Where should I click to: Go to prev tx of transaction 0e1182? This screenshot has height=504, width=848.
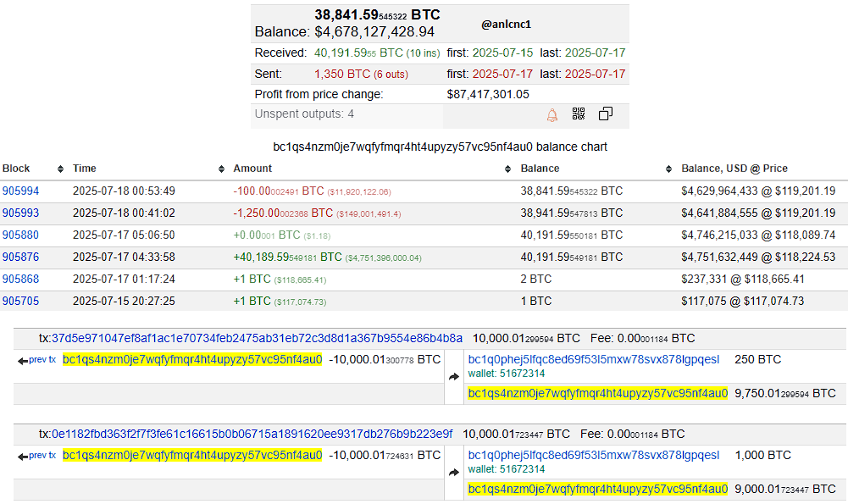point(37,456)
